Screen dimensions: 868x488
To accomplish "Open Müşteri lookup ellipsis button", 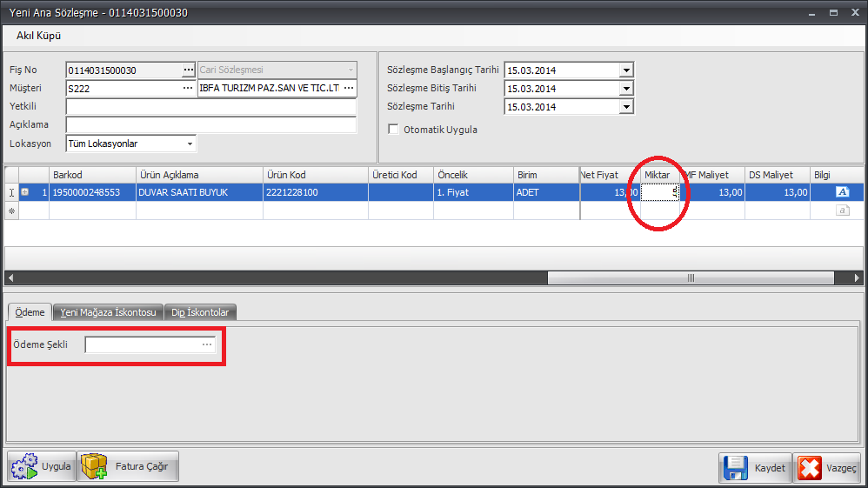I will coord(188,89).
